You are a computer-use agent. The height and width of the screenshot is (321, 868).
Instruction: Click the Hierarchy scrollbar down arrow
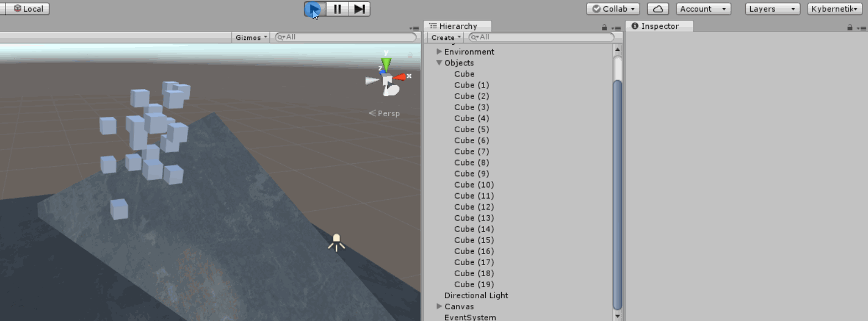618,316
